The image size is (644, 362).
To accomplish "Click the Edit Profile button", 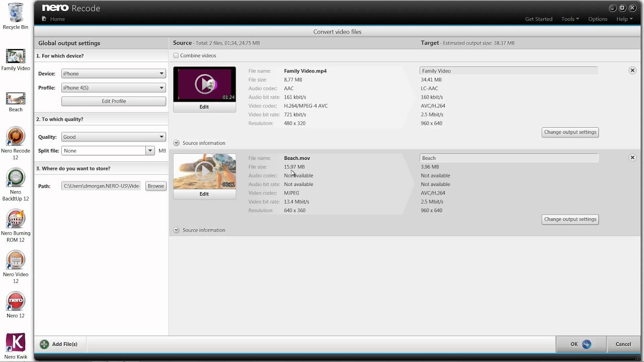I will click(114, 102).
